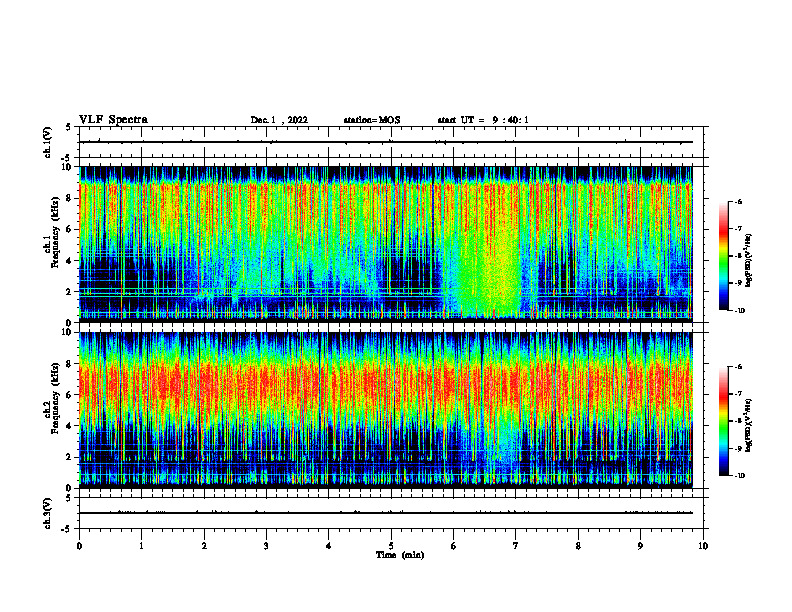Click the ch.3 waveform trace strip
This screenshot has width=792, height=612.
(385, 513)
